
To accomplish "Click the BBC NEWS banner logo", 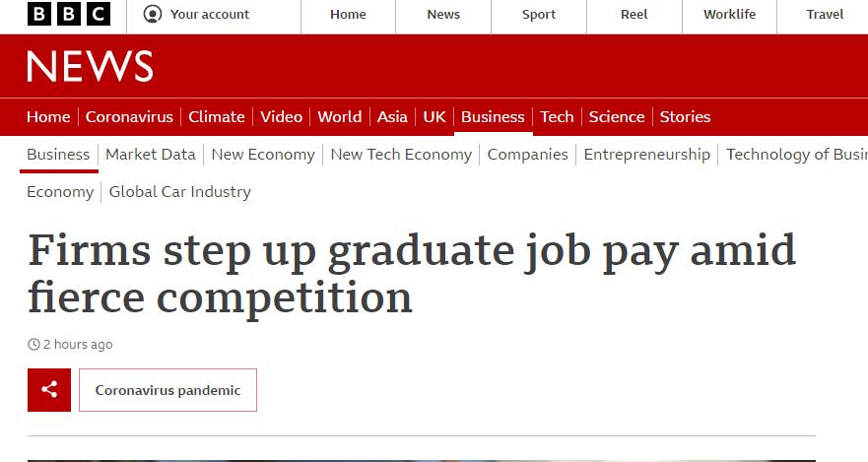I will click(x=90, y=67).
